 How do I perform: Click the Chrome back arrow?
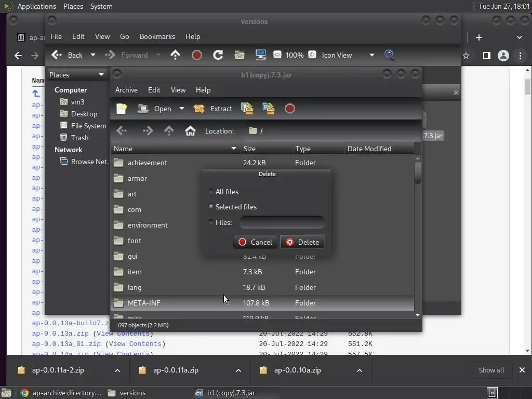pos(18,55)
